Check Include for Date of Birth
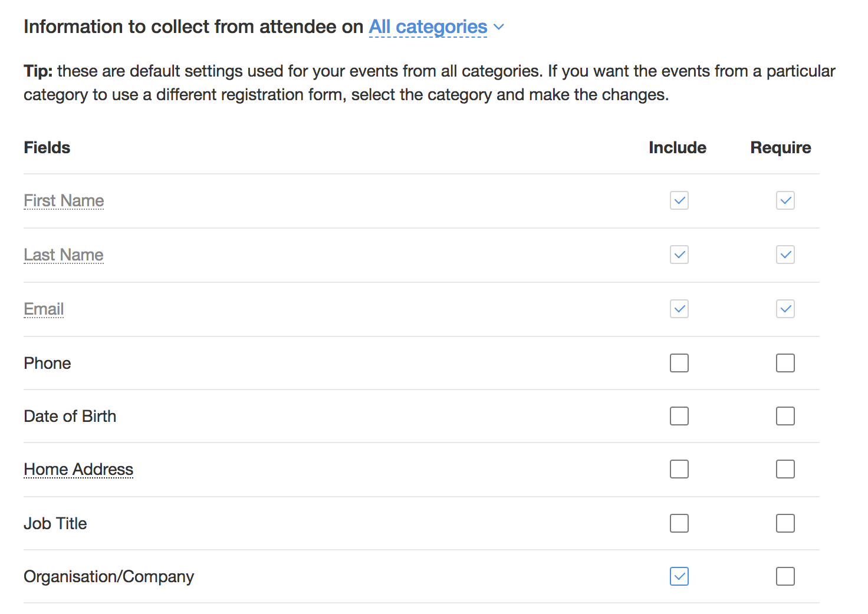 coord(679,416)
